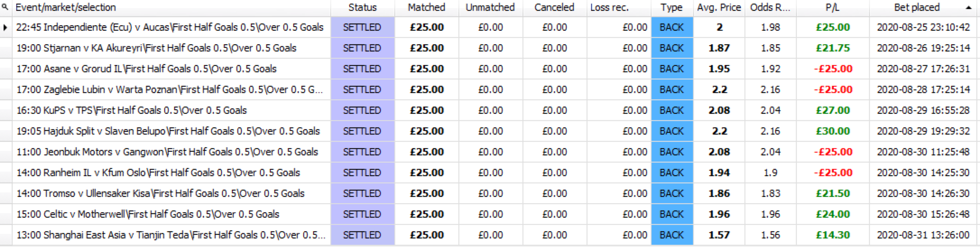The image size is (980, 252).
Task: Click the -£25.00 loss for Zaglebie Lubin
Action: coord(833,89)
